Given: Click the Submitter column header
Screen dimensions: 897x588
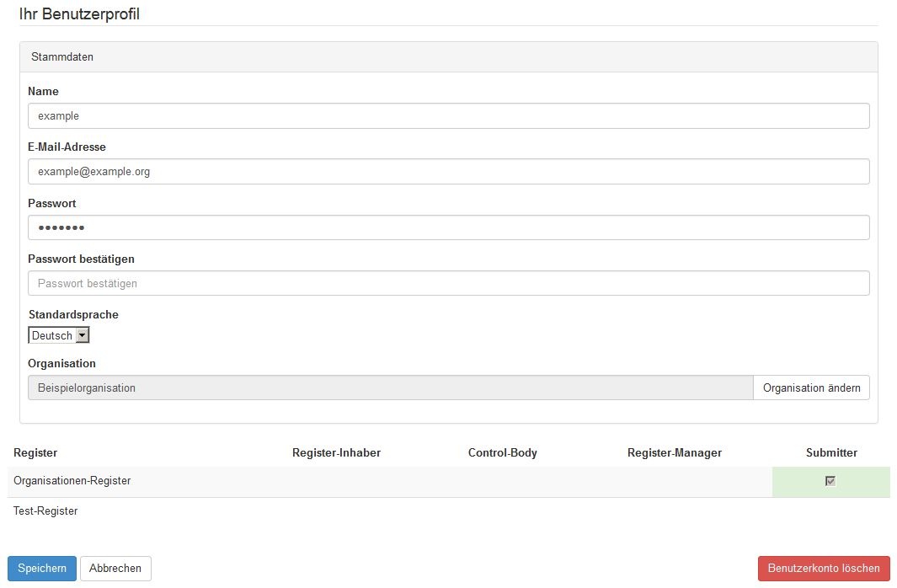Looking at the screenshot, I should tap(830, 453).
